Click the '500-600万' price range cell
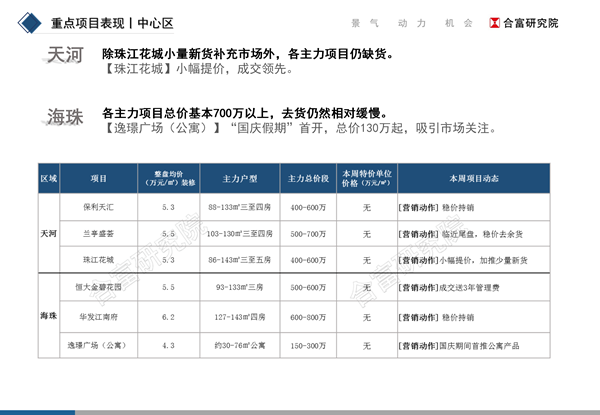 click(x=308, y=287)
